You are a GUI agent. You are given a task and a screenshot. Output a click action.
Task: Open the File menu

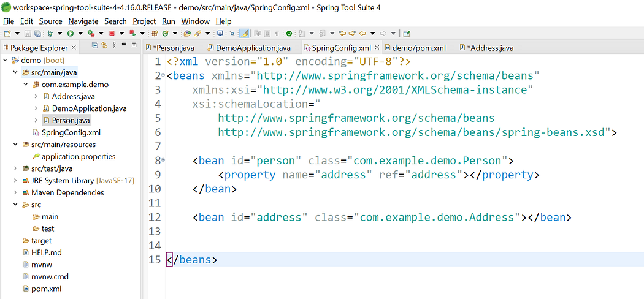(8, 21)
